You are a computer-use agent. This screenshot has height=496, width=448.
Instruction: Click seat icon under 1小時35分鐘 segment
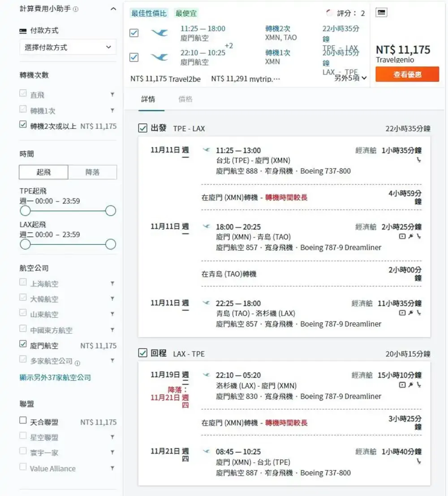(x=418, y=160)
